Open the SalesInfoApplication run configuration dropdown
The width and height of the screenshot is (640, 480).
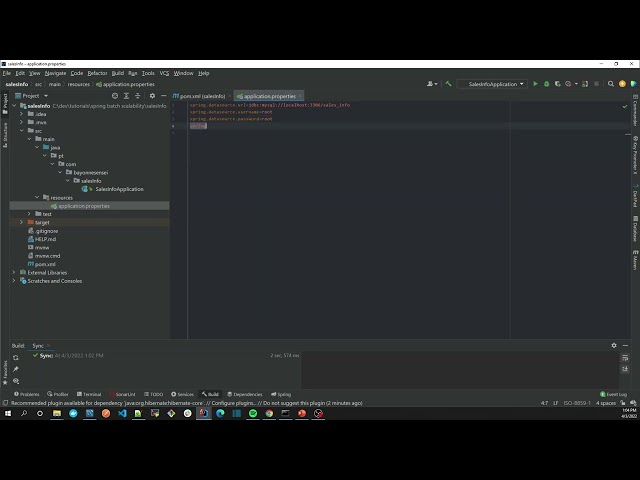[x=492, y=84]
